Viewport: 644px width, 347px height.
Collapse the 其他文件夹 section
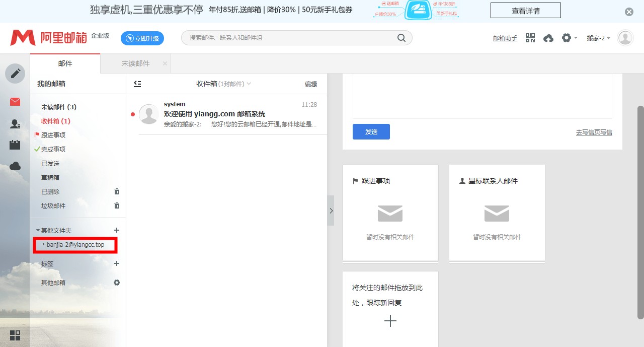click(x=38, y=230)
